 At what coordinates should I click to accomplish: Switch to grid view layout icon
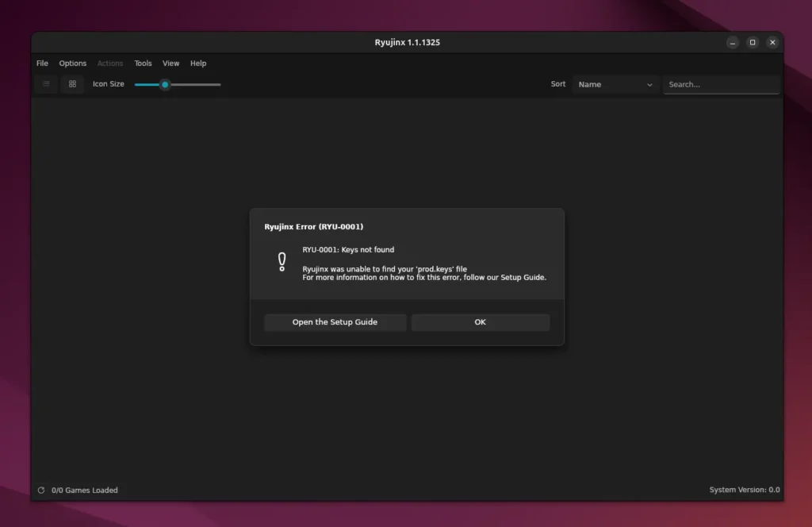tap(72, 84)
